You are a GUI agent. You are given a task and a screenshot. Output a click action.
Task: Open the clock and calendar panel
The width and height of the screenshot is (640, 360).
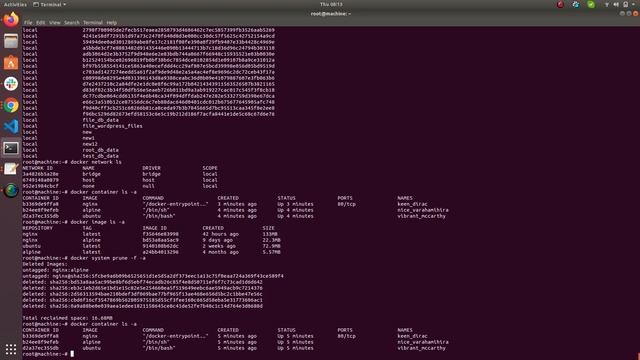click(x=331, y=4)
